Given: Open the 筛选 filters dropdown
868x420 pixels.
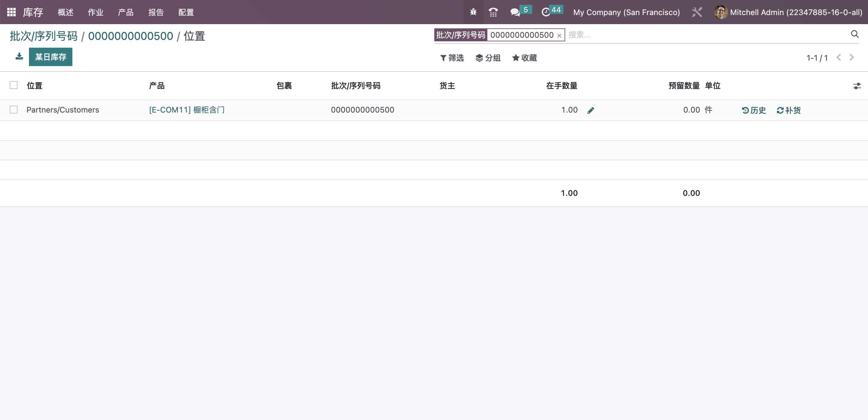Looking at the screenshot, I should click(452, 58).
